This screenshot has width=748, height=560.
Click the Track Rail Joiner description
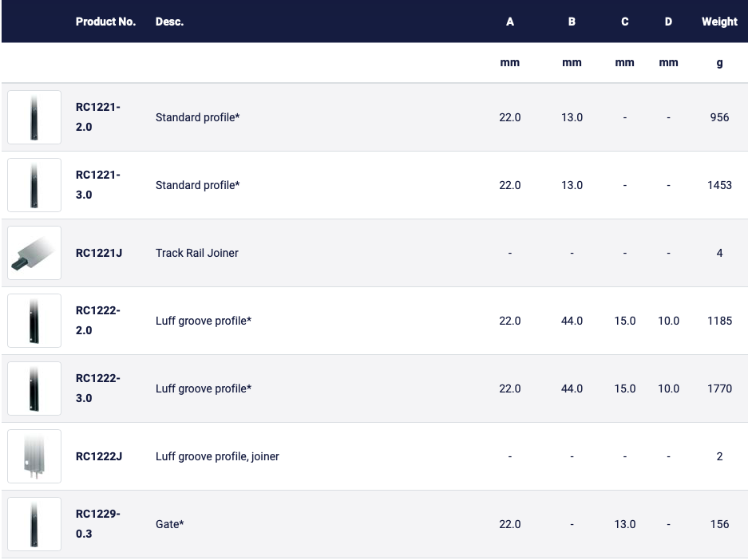tap(197, 253)
